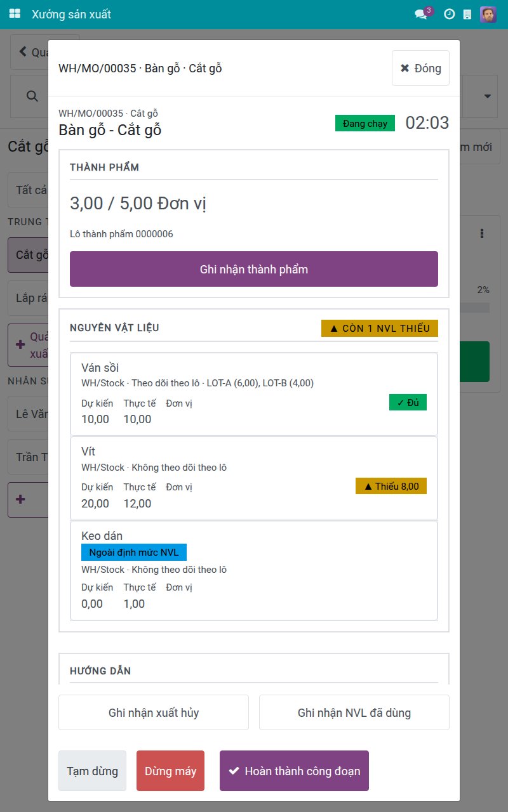Select the Keo dán material row

pos(254,571)
